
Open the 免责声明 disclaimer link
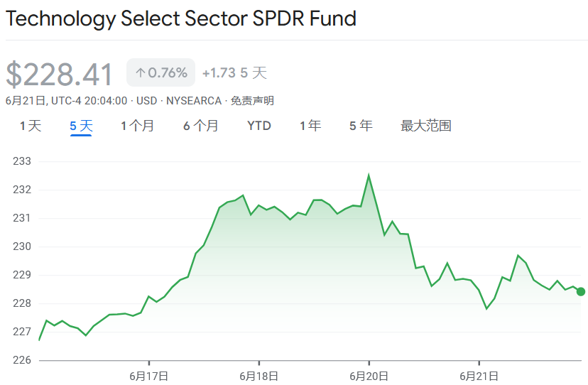[x=251, y=101]
